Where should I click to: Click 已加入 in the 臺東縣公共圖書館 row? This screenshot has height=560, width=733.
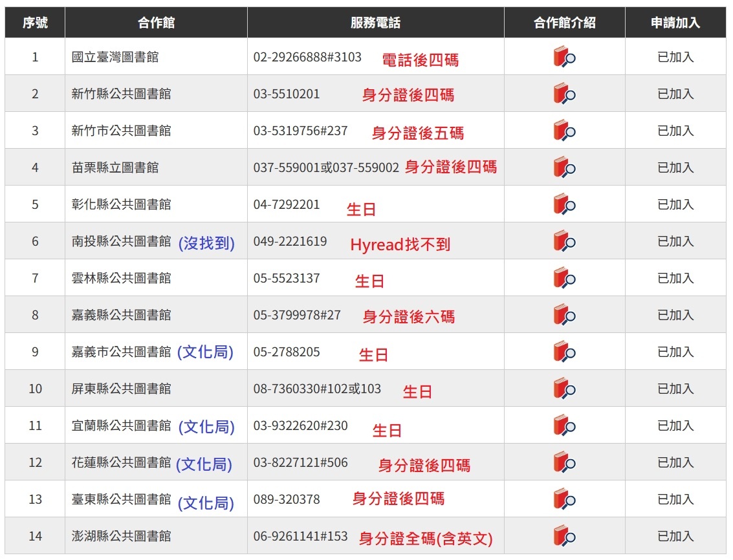point(675,500)
